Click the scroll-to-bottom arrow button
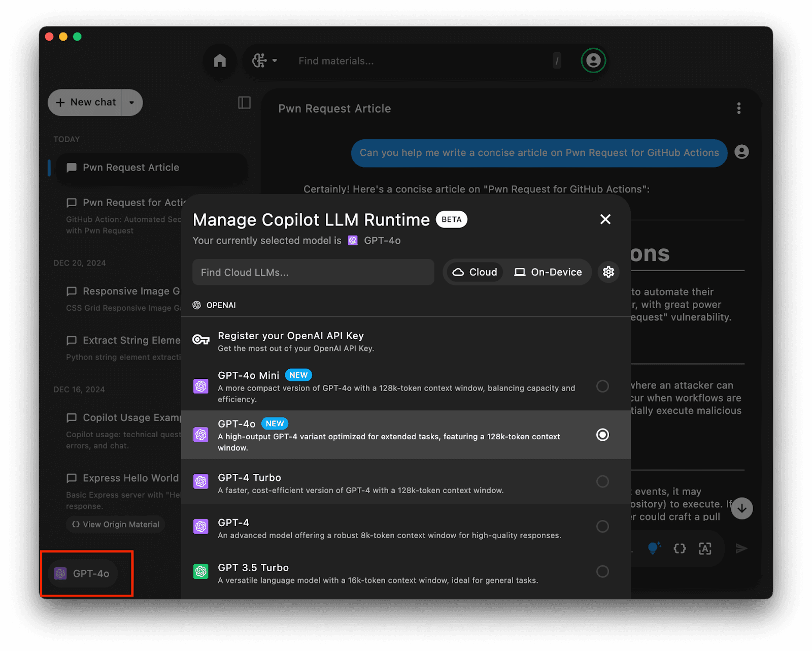The width and height of the screenshot is (812, 651). pyautogui.click(x=741, y=508)
